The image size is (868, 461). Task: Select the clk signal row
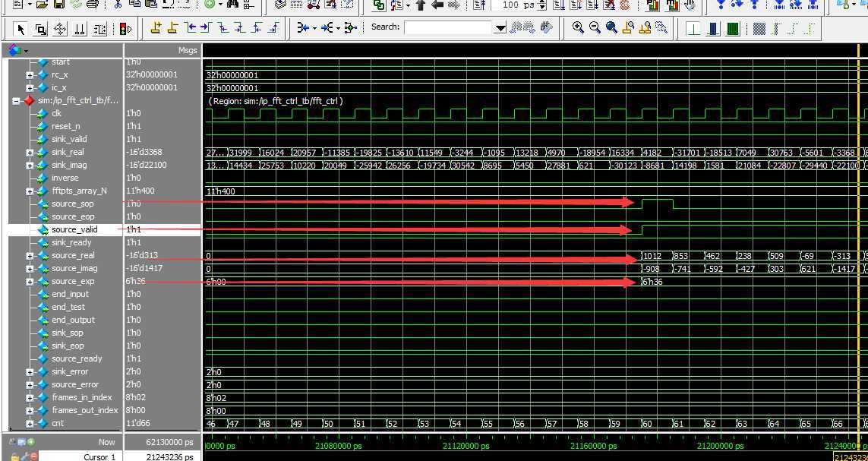[56, 113]
